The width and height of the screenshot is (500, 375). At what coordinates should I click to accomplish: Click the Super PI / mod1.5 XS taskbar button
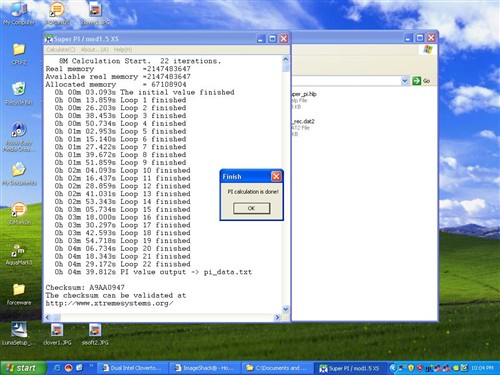tap(350, 368)
